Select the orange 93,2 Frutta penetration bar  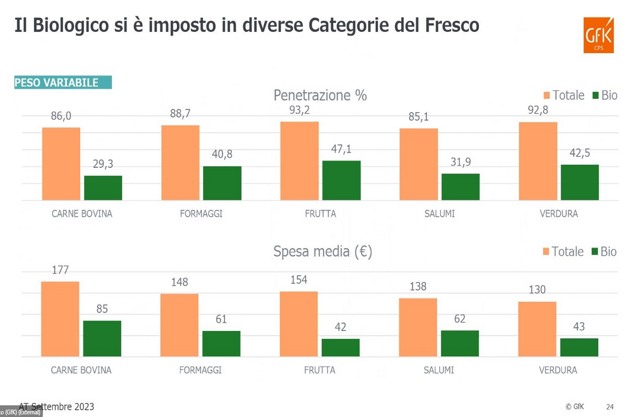(299, 160)
